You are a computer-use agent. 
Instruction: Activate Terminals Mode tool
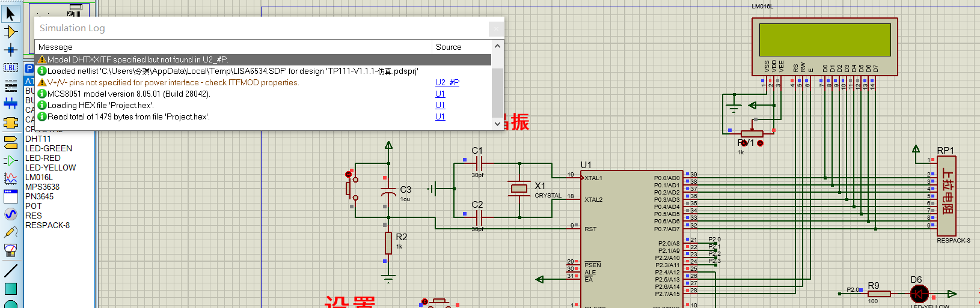click(x=10, y=142)
